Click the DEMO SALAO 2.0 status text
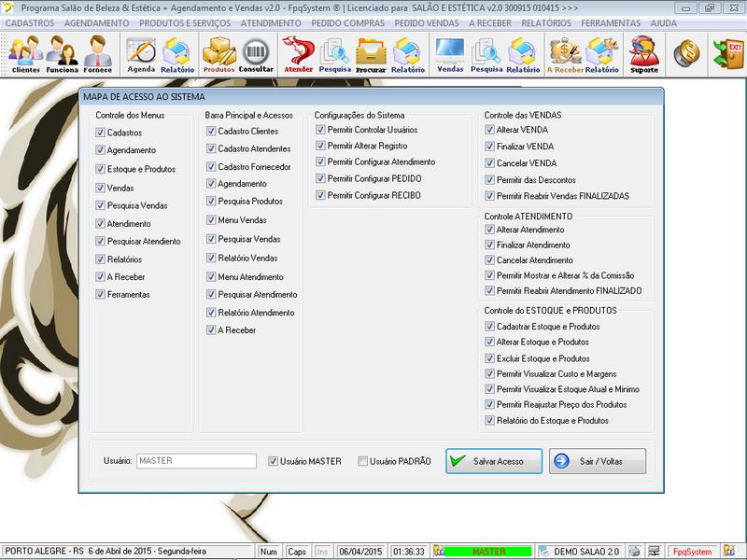The image size is (747, 560). coord(586,552)
